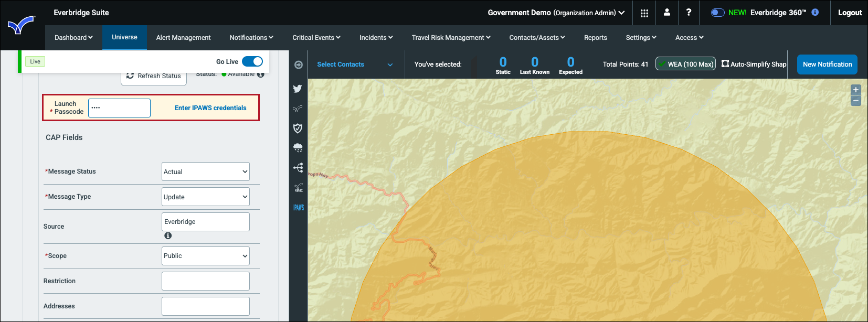Click the Auto-Simplify Shape icon
Screen dimensions: 868x322
click(x=725, y=64)
